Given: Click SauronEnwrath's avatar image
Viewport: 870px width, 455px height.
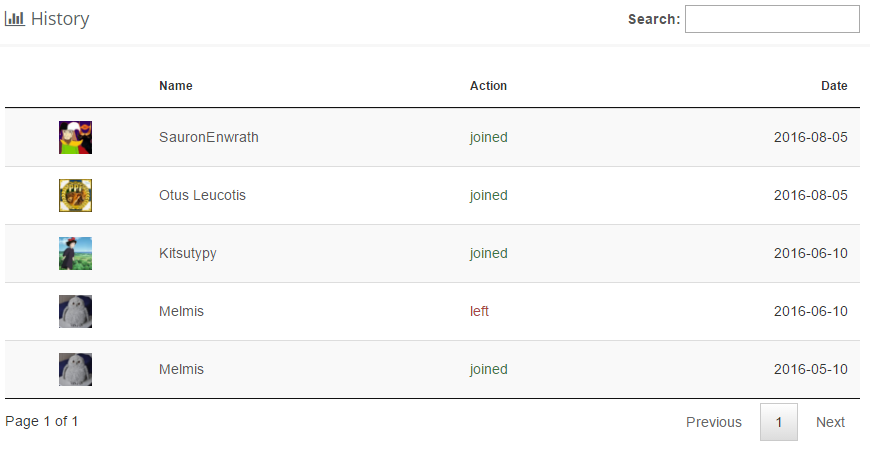Looking at the screenshot, I should [x=76, y=137].
